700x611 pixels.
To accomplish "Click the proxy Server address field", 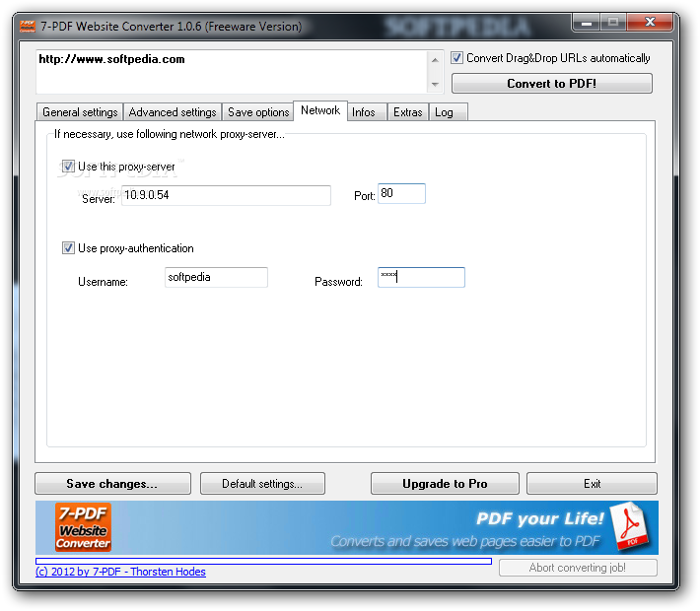I will [x=226, y=195].
